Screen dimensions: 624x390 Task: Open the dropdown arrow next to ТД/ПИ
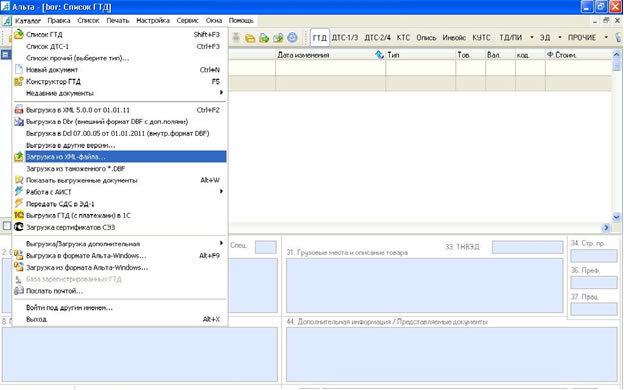point(532,37)
